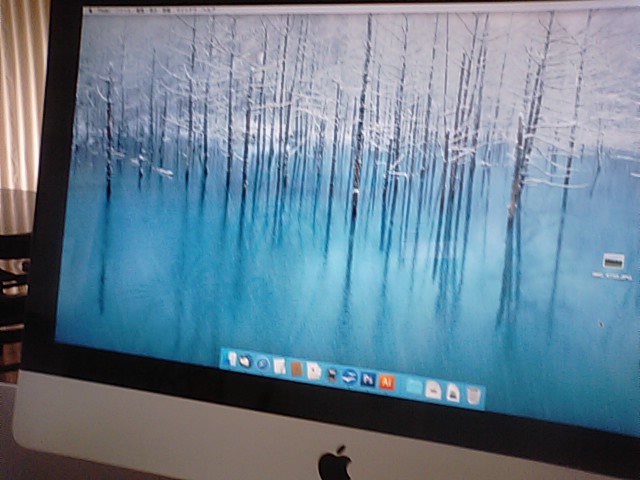Click the white paper icon beside brown icon
The image size is (640, 480).
point(314,371)
